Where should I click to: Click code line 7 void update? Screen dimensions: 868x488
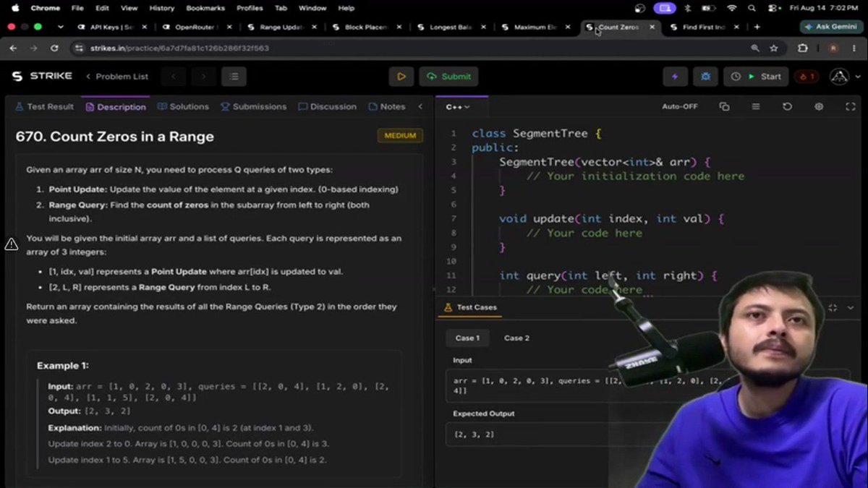point(611,218)
